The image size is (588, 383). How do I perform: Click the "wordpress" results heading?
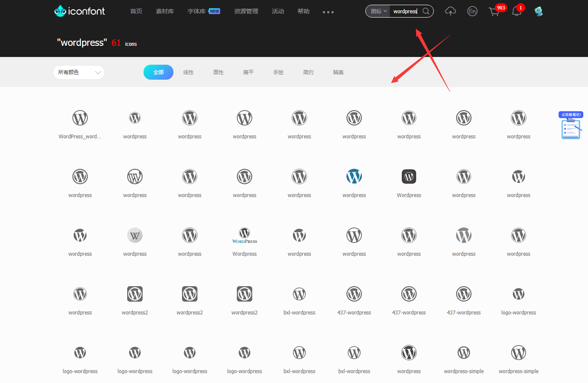coord(82,42)
